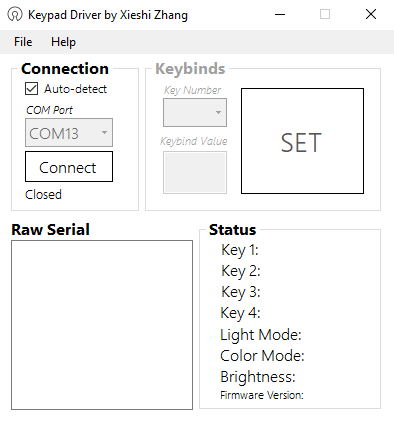
Task: Close the Keypad Driver window
Action: pyautogui.click(x=371, y=14)
